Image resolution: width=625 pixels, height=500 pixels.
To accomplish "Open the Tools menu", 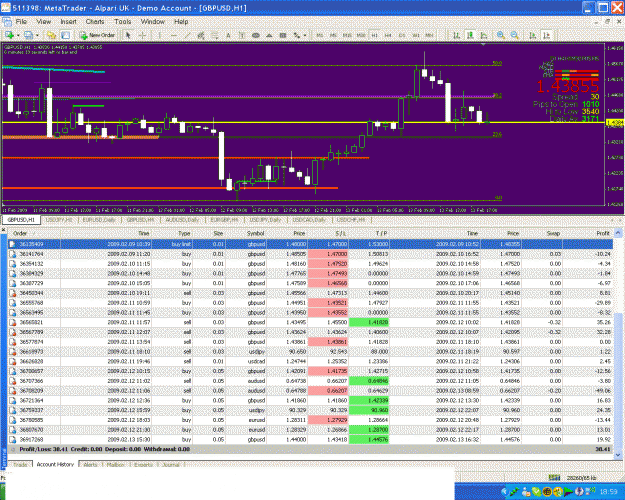I will coord(122,22).
